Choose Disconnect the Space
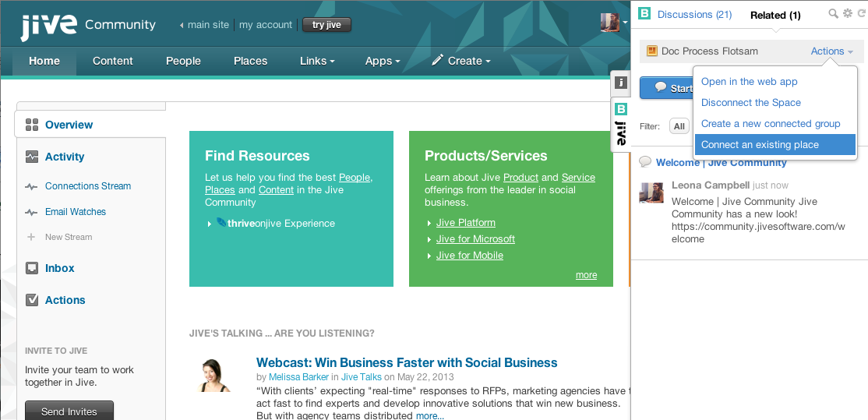This screenshot has width=868, height=420. click(751, 102)
